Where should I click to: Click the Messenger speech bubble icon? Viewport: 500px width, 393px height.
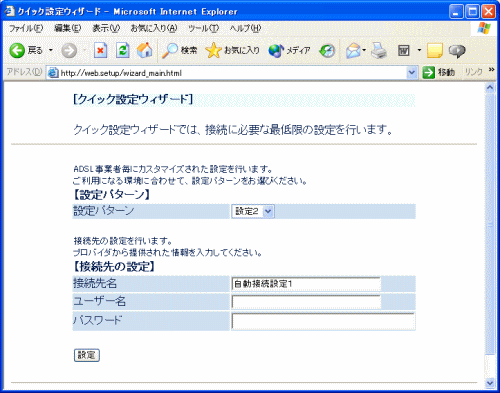point(457,51)
